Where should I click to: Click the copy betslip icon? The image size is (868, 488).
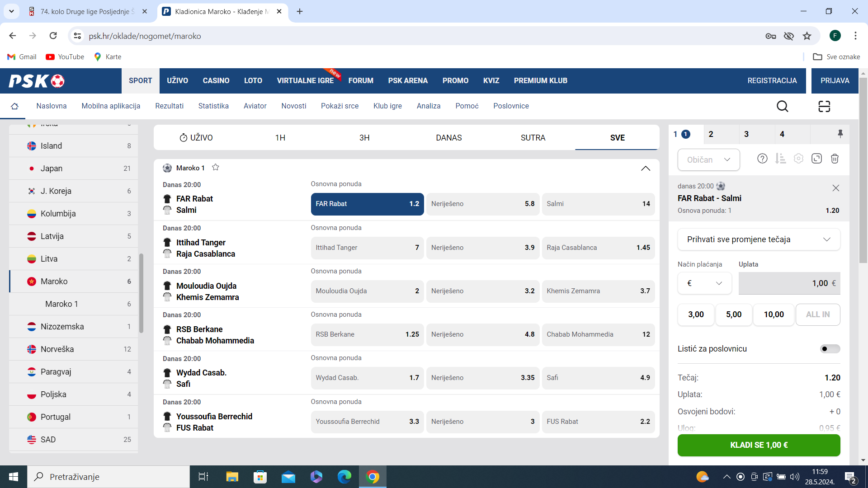coord(816,159)
